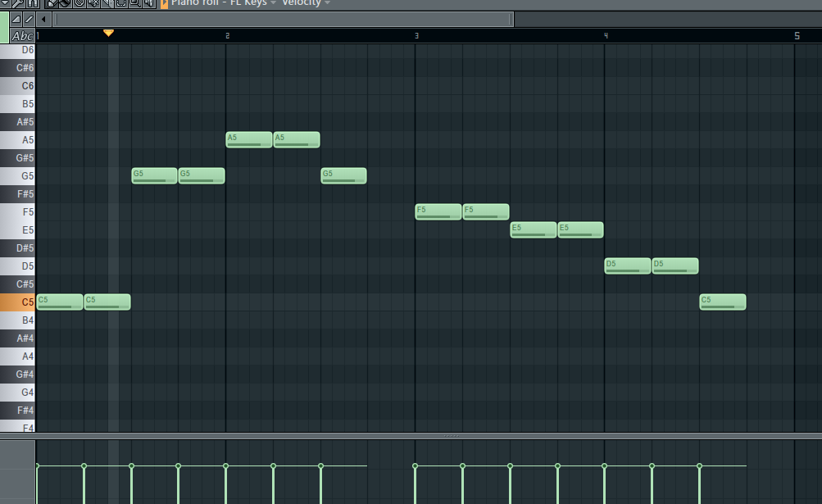822x504 pixels.
Task: Toggle the slide slash button
Action: pos(29,20)
